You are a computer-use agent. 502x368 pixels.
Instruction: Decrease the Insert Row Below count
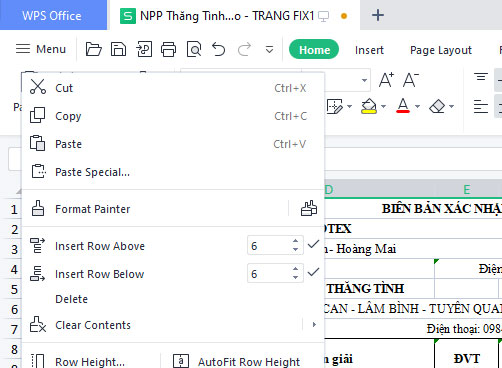(x=295, y=278)
